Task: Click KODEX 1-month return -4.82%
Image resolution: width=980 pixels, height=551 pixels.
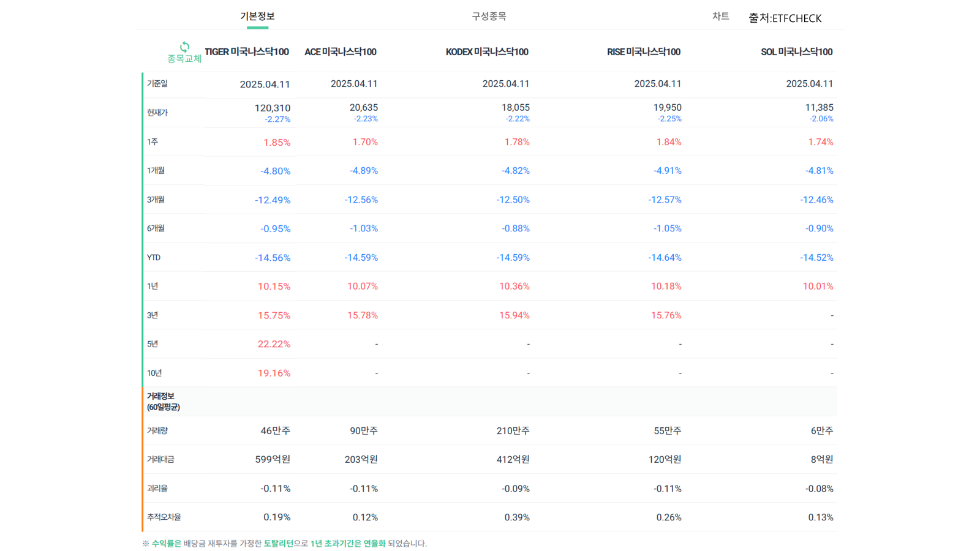Action: (x=516, y=171)
